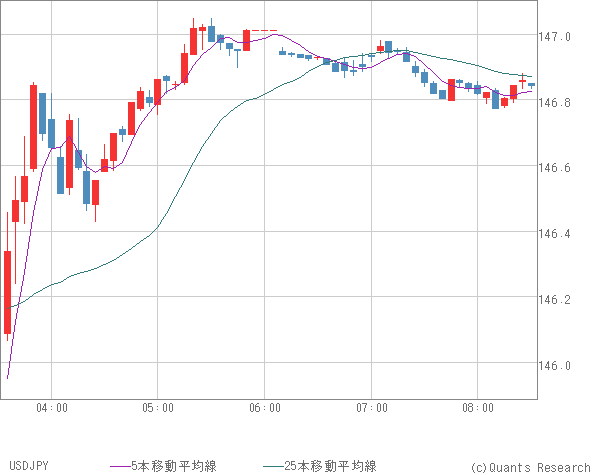The width and height of the screenshot is (600, 475).
Task: Click the 146.4 price axis label
Action: point(554,233)
